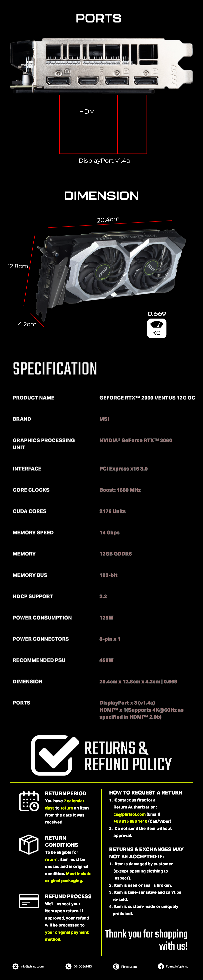Viewport: 203px width, 980px height.
Task: Click the Phitsol.com footer link
Action: (x=129, y=966)
